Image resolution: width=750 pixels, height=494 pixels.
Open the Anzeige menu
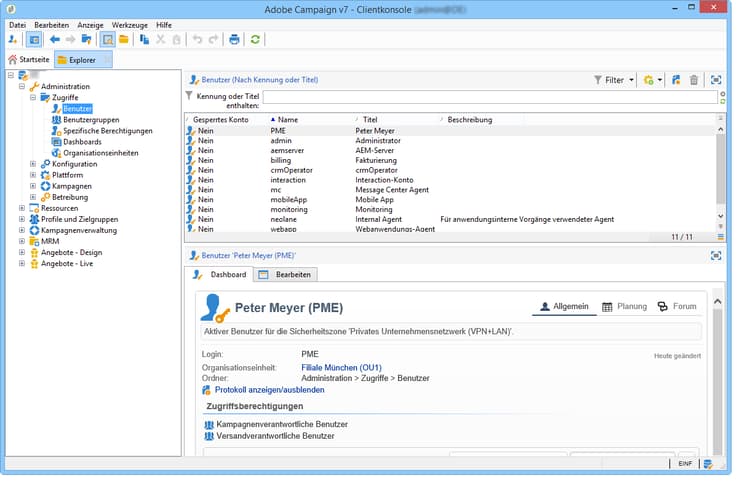click(x=90, y=25)
